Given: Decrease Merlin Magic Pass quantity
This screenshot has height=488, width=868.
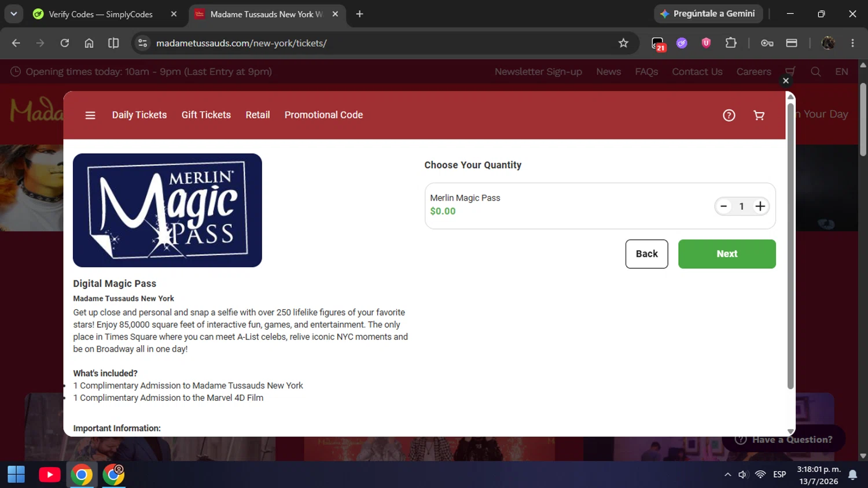Looking at the screenshot, I should point(723,206).
